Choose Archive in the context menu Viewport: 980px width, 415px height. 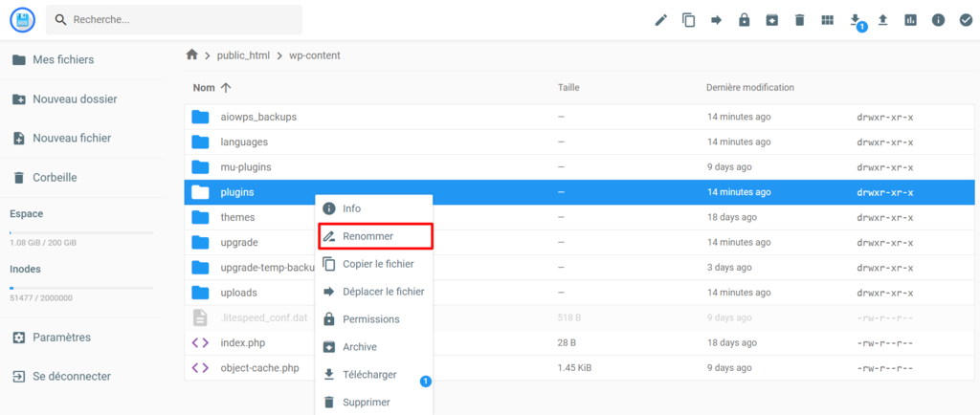[x=374, y=347]
